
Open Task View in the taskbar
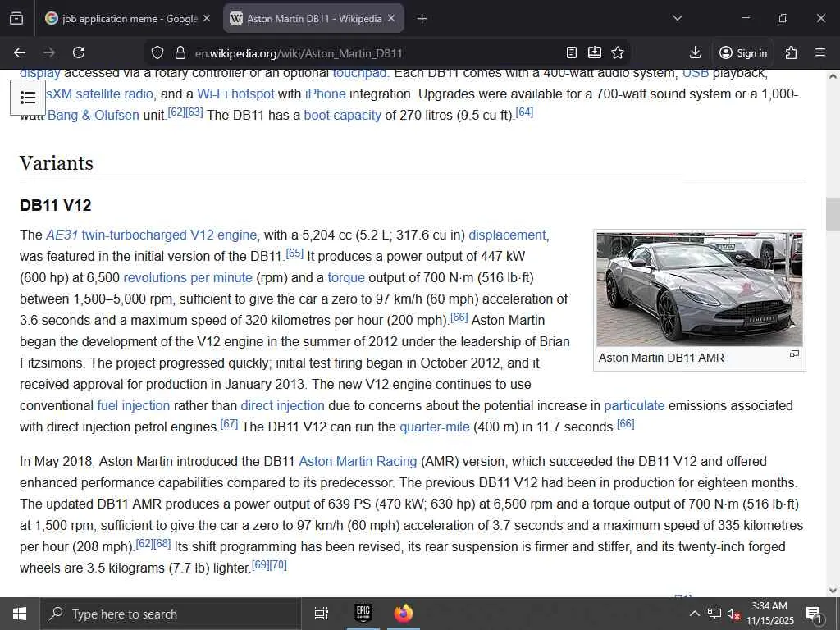321,614
